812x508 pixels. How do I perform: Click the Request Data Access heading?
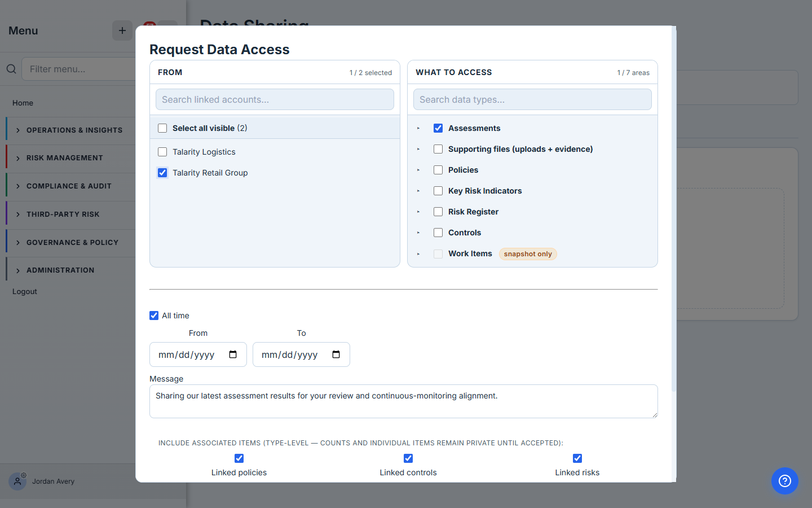pyautogui.click(x=219, y=50)
